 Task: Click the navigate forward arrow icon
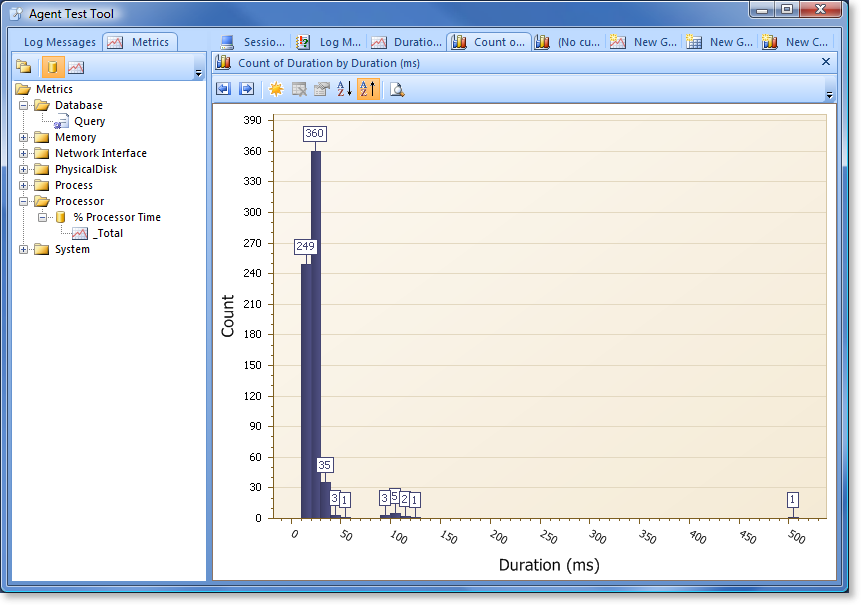tap(246, 89)
